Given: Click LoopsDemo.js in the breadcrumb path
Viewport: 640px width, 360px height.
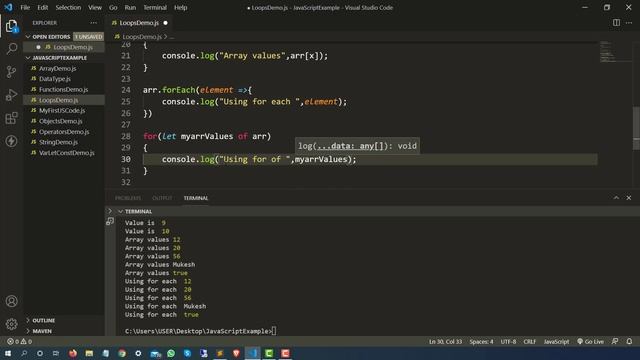Looking at the screenshot, I should [142, 37].
